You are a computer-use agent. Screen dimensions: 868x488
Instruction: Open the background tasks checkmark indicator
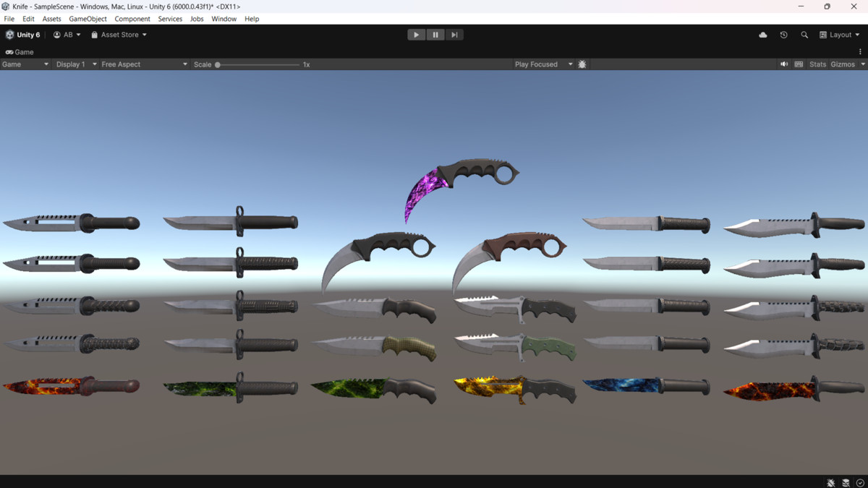860,482
